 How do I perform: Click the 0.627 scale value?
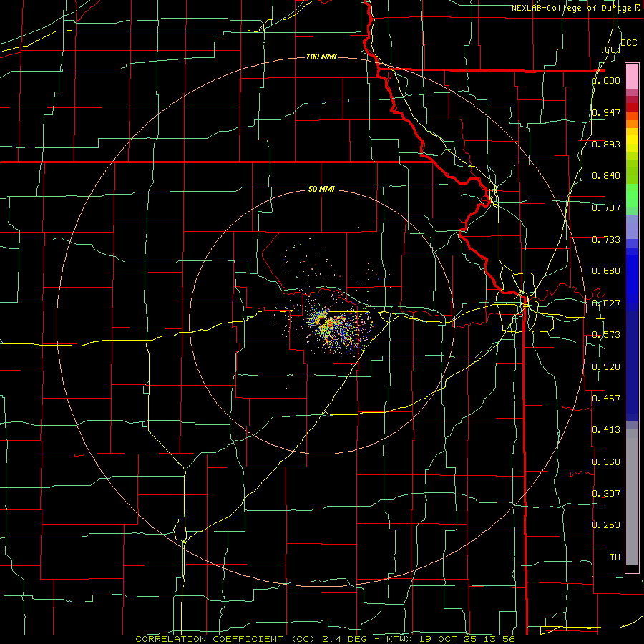click(x=606, y=303)
